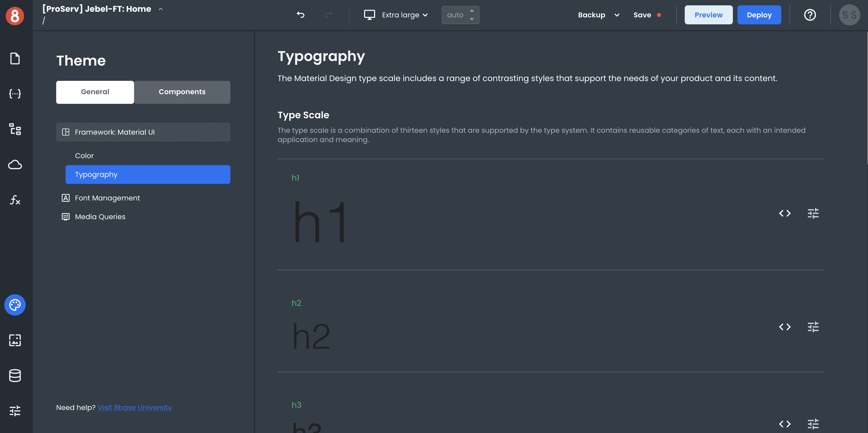Click the undo arrow icon
The height and width of the screenshot is (433, 868).
[300, 15]
